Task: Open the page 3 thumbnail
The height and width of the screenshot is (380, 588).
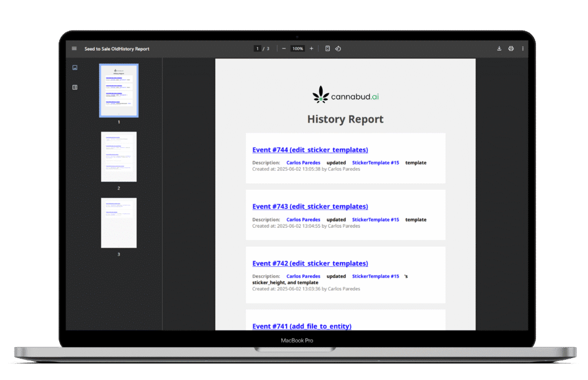Action: pyautogui.click(x=119, y=222)
